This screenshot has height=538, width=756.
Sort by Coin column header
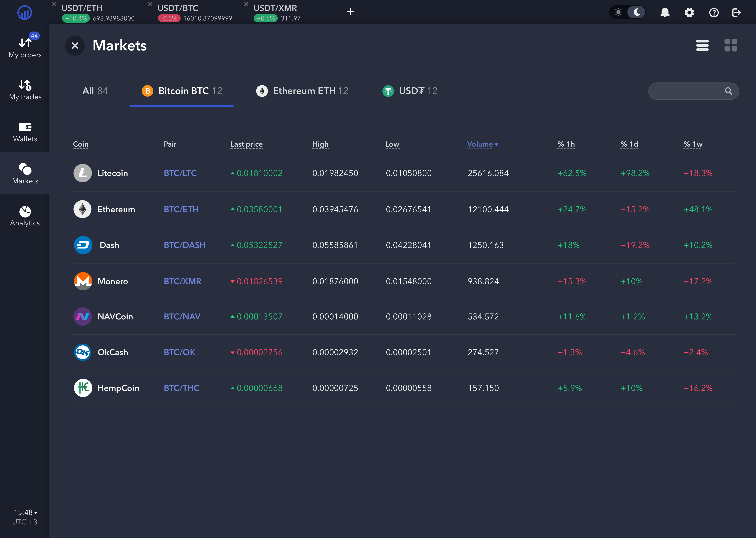tap(81, 144)
